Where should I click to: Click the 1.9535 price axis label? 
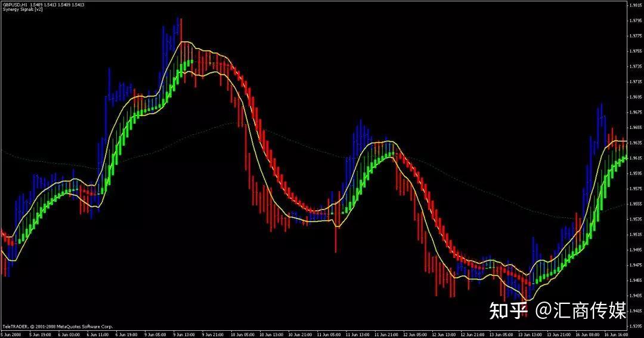(635, 219)
